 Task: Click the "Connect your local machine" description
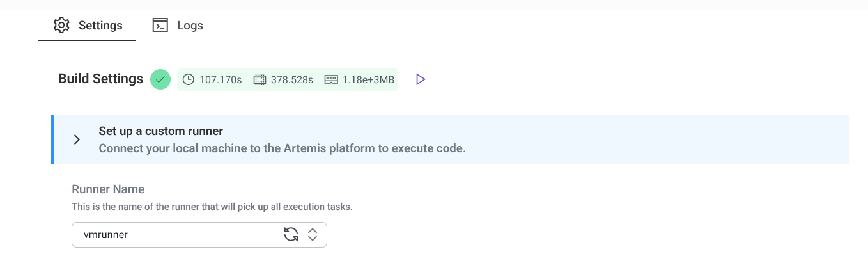(x=282, y=148)
